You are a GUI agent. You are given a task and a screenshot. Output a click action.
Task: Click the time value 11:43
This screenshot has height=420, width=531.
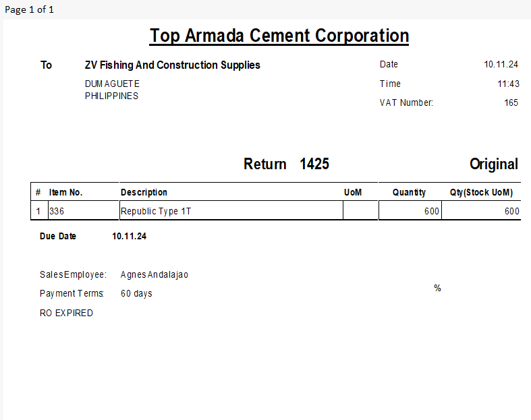click(x=507, y=84)
